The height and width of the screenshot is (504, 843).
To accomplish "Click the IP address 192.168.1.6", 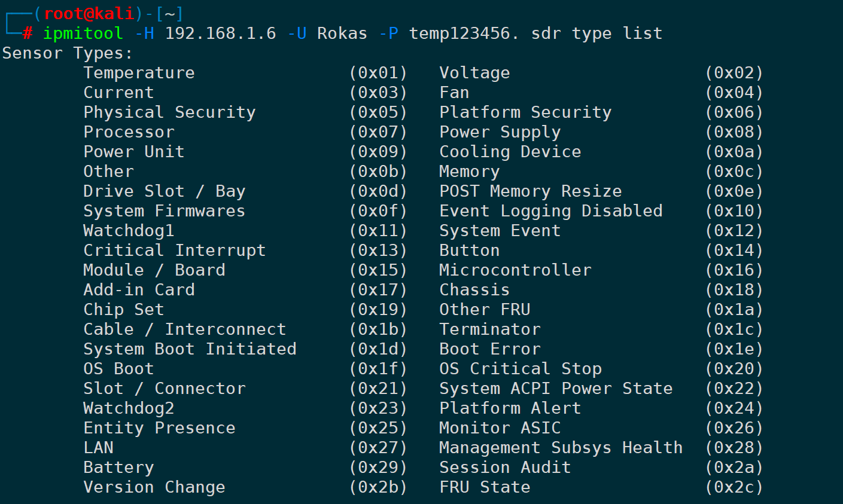I will coord(220,33).
